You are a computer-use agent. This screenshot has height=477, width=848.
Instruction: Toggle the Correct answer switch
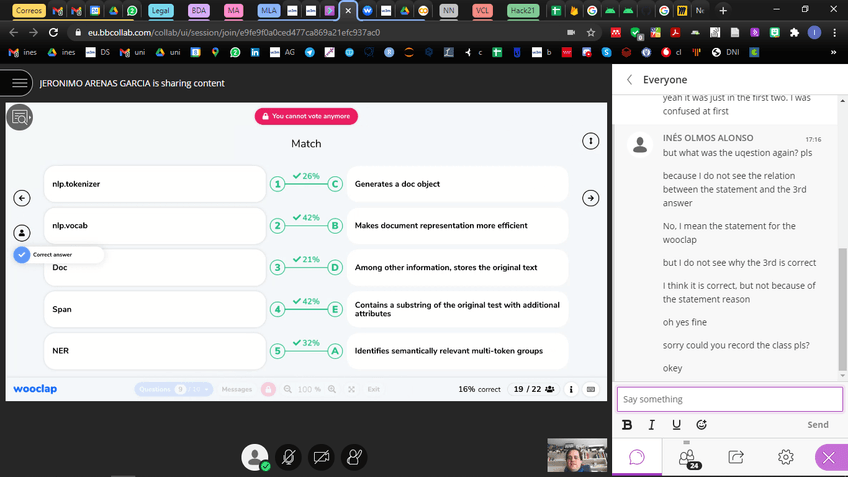[x=22, y=255]
